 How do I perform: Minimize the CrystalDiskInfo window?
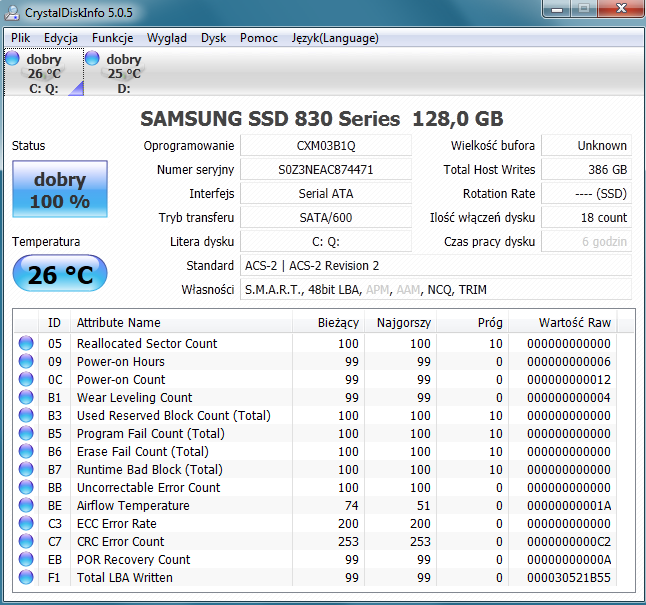[557, 8]
